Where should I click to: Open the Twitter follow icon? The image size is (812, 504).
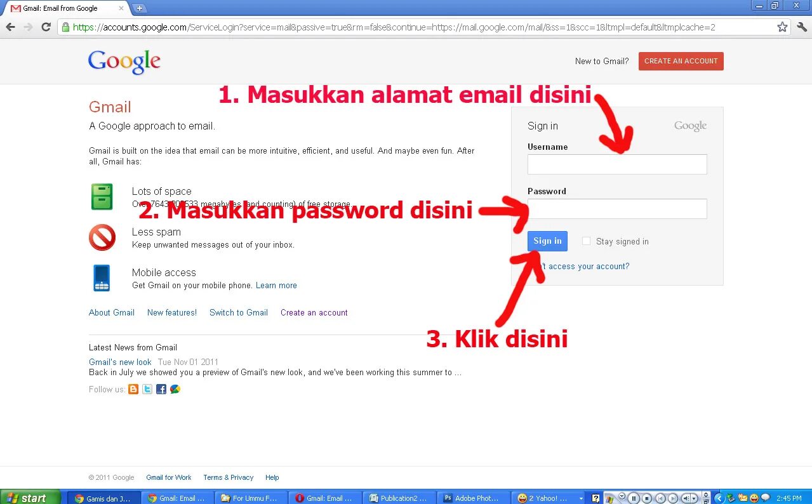[x=147, y=389]
